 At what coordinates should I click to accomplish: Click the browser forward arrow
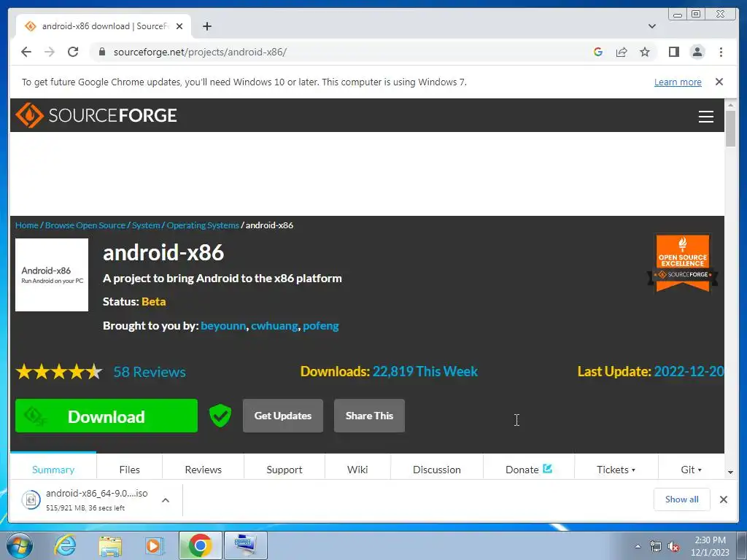point(50,52)
